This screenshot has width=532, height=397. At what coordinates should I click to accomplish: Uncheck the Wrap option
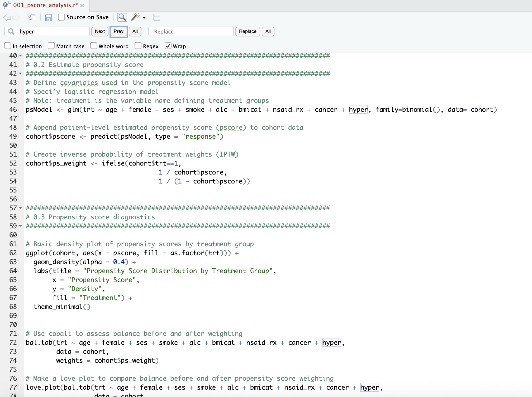click(168, 46)
